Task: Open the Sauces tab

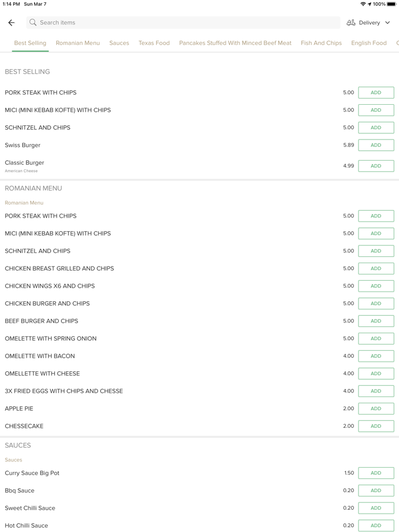Action: (x=119, y=43)
